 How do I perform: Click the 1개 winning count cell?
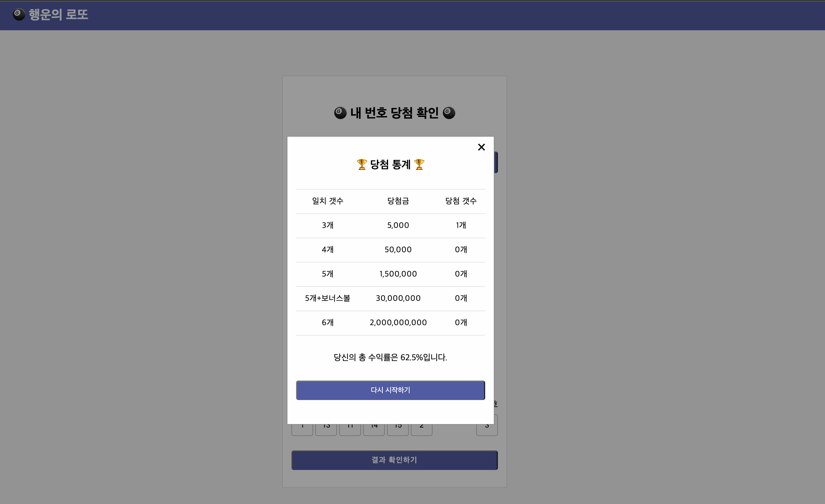click(461, 225)
